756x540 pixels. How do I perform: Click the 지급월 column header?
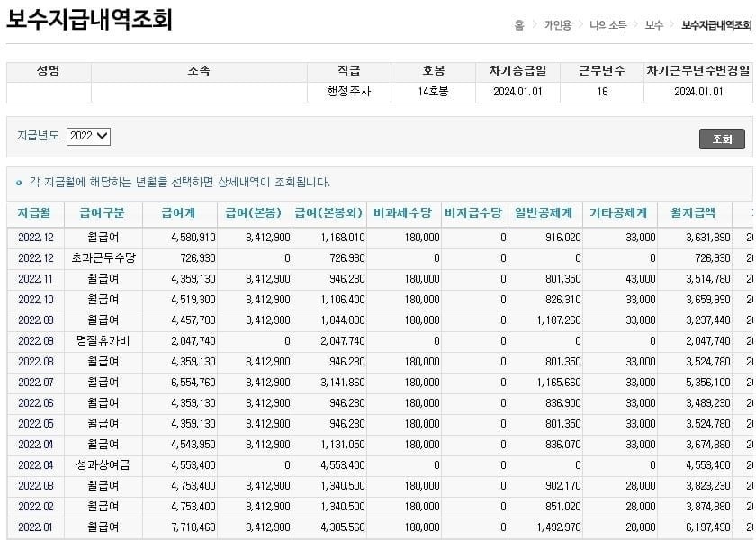pyautogui.click(x=34, y=213)
